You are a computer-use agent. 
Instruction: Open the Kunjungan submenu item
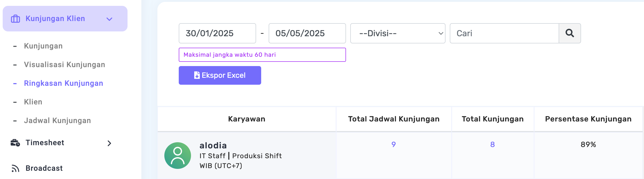pyautogui.click(x=43, y=46)
